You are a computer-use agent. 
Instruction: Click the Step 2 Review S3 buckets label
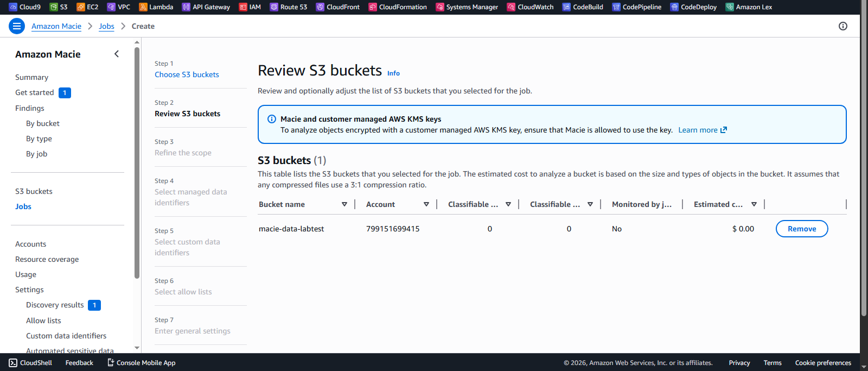click(x=187, y=114)
